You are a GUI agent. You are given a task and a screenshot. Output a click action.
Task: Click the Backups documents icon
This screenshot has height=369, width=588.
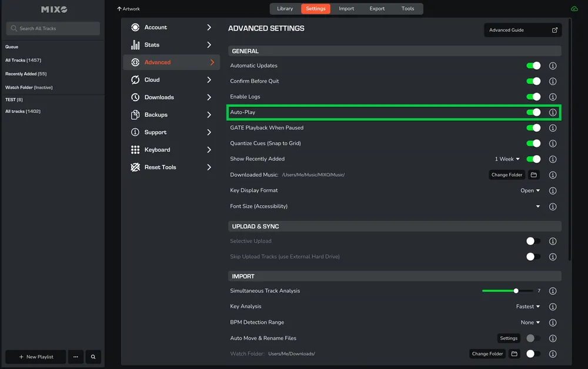pyautogui.click(x=135, y=115)
